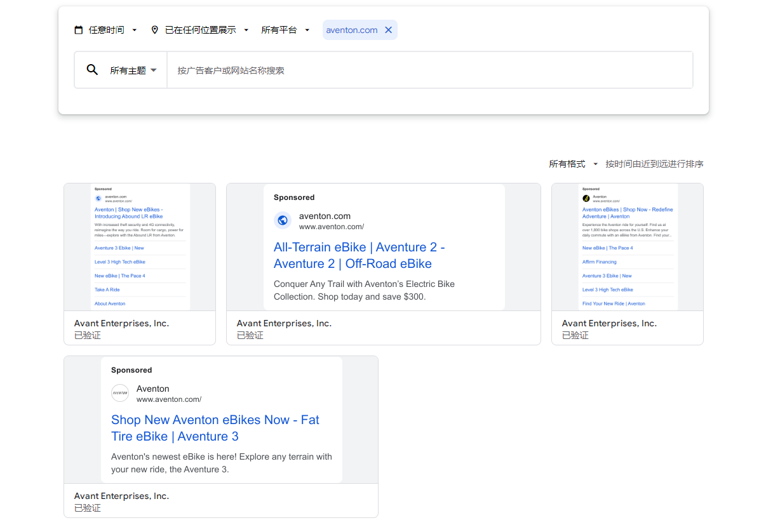Image resolution: width=766 pixels, height=532 pixels.
Task: Click the 按时间由近到远进行排序 sort option
Action: [x=654, y=164]
